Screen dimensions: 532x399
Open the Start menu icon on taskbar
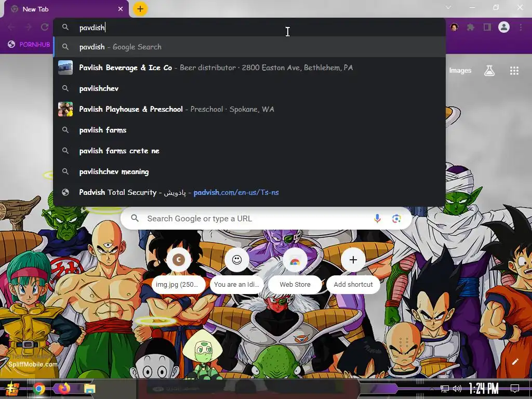(x=12, y=389)
